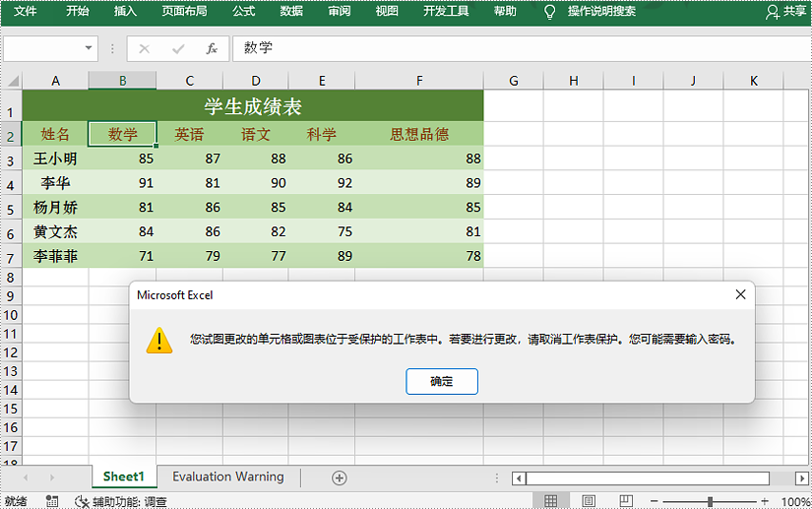Click the formula bar Enter checkmark icon

click(179, 48)
